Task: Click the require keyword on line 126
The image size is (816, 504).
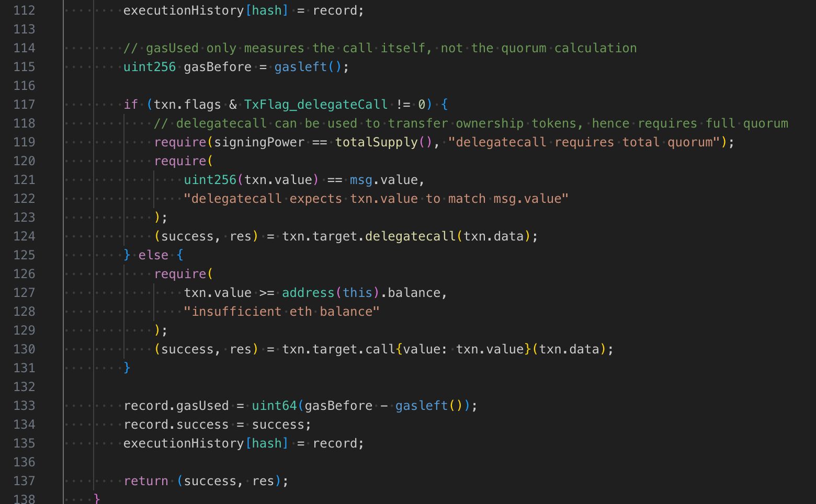Action: pyautogui.click(x=180, y=274)
